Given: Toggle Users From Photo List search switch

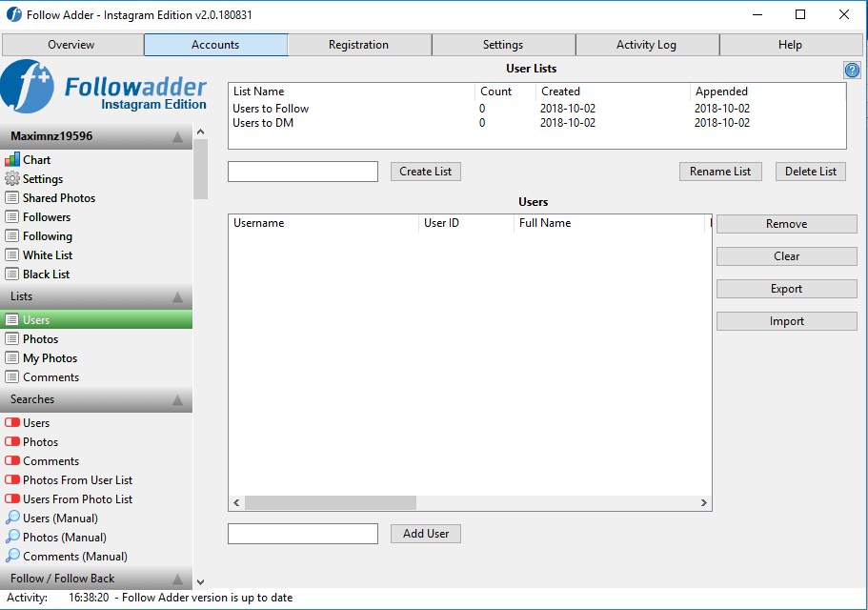Looking at the screenshot, I should 12,498.
